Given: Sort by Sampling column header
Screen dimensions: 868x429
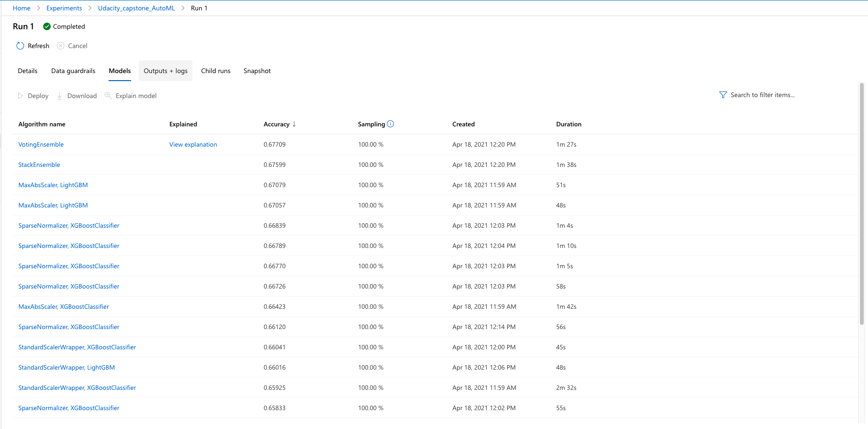Looking at the screenshot, I should click(x=371, y=124).
